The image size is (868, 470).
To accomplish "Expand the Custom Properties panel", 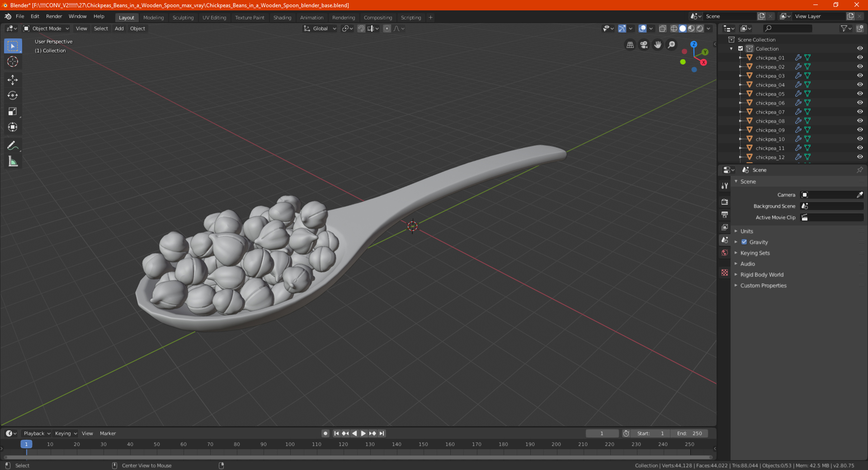I will 763,285.
